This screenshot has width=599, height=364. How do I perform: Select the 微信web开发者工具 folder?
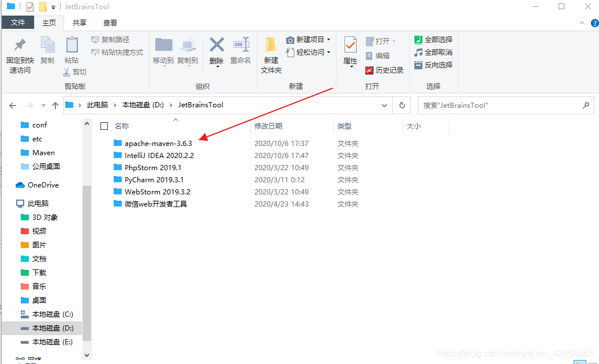pyautogui.click(x=155, y=204)
